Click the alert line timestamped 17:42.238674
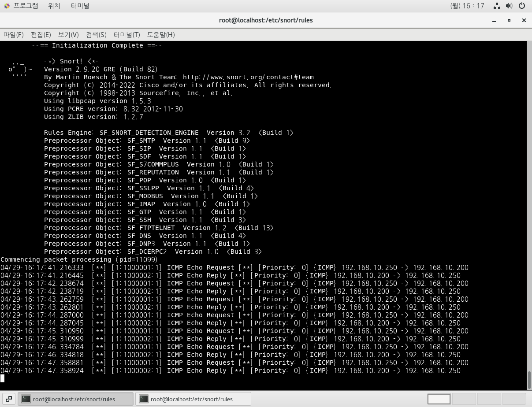Image resolution: width=532 pixels, height=407 pixels. 234,283
